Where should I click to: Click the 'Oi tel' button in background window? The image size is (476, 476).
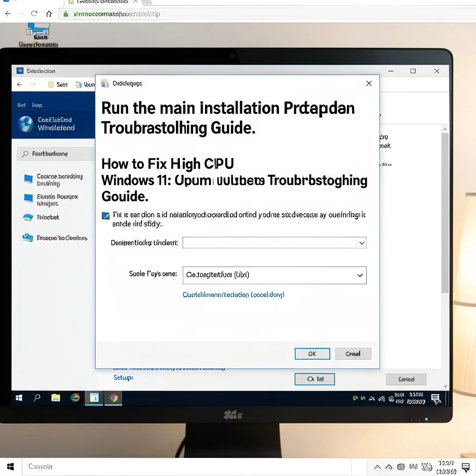tap(315, 379)
